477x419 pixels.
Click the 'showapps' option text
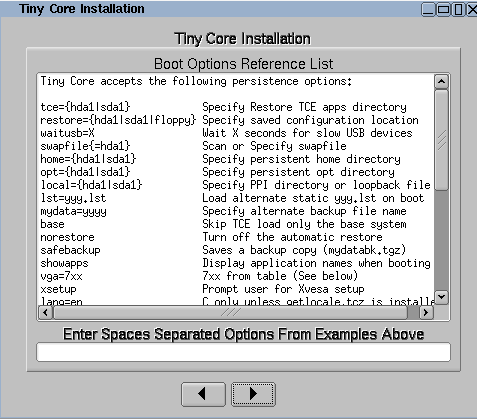[x=64, y=263]
